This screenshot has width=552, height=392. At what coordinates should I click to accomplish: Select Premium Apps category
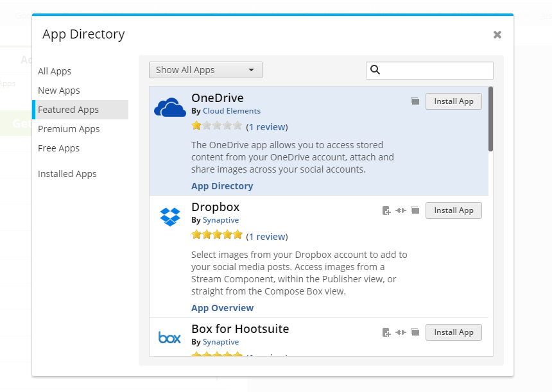pos(69,129)
